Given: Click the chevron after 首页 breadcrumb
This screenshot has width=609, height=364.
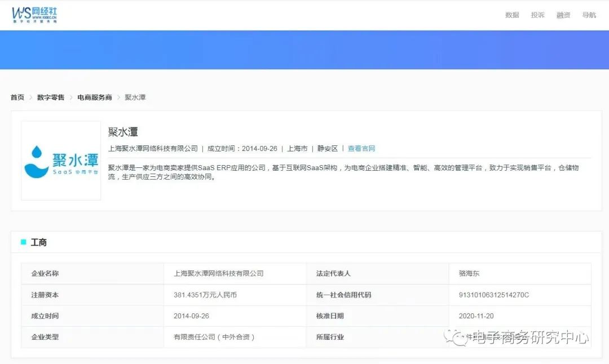Looking at the screenshot, I should (x=31, y=97).
